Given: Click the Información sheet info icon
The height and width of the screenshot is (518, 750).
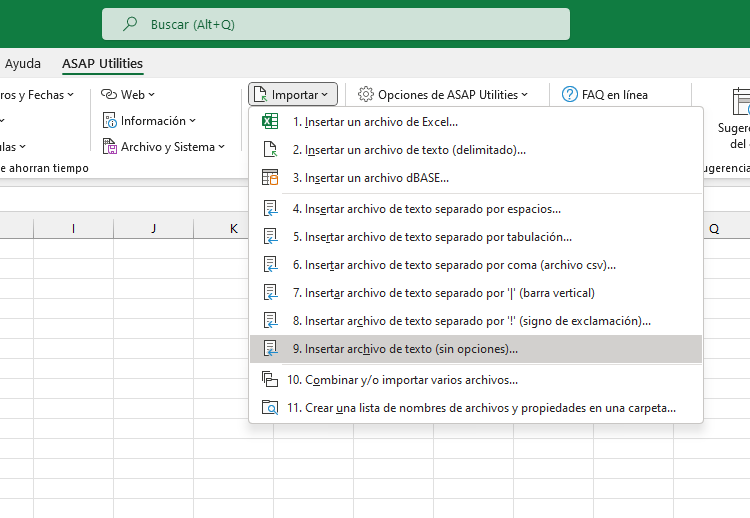Looking at the screenshot, I should [110, 120].
